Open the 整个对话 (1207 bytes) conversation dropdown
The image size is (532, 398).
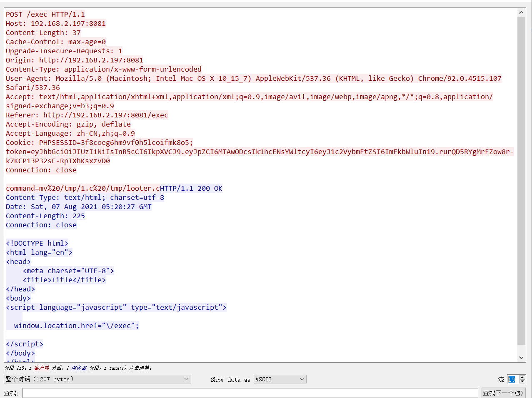(x=97, y=379)
